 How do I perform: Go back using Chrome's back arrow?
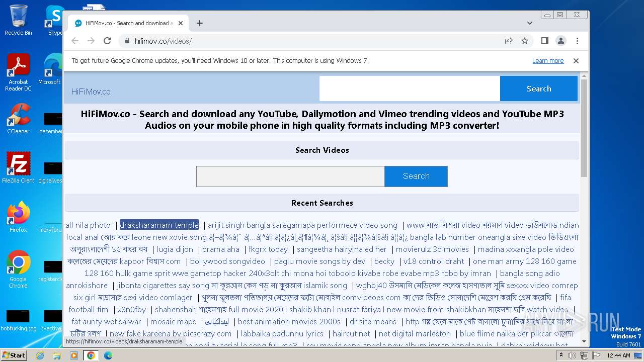point(75,41)
